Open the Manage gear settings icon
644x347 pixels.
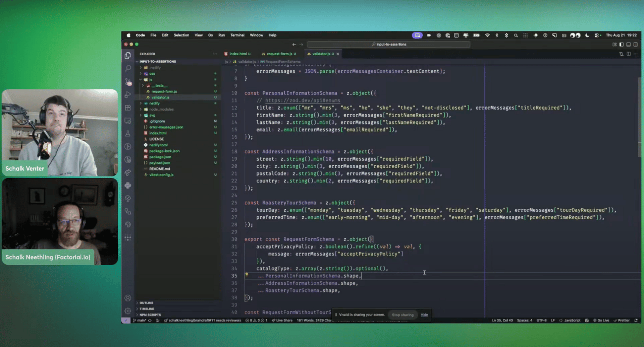[128, 311]
